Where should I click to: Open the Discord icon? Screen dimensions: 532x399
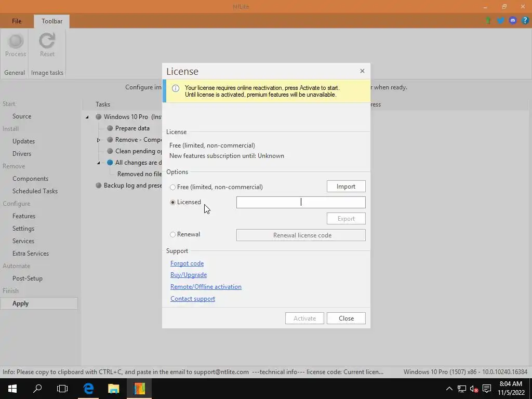(513, 21)
